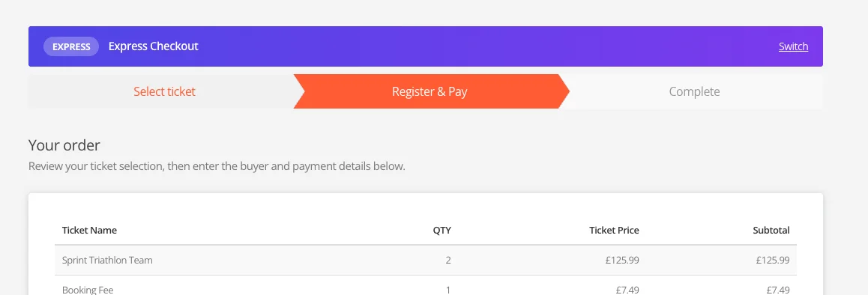Click the Ticket Name column header
The width and height of the screenshot is (868, 295).
[90, 231]
